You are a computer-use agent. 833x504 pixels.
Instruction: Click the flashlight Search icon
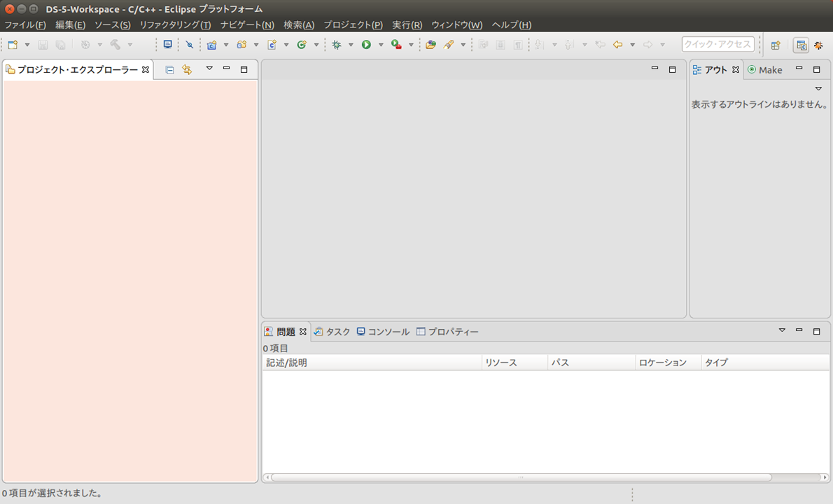click(x=449, y=45)
